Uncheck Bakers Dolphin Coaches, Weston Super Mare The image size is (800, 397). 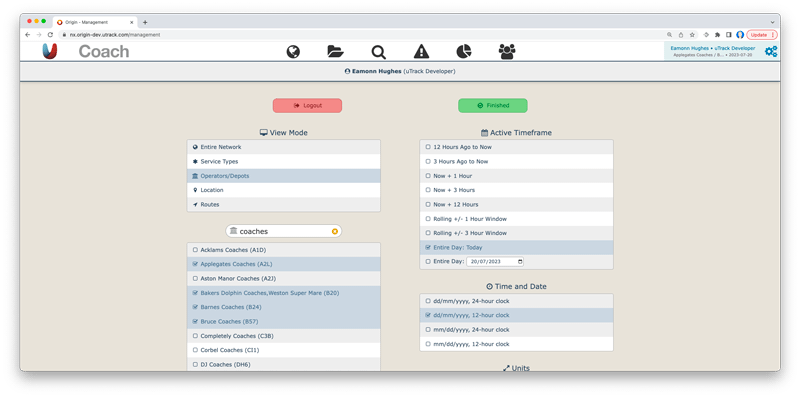[283, 293]
